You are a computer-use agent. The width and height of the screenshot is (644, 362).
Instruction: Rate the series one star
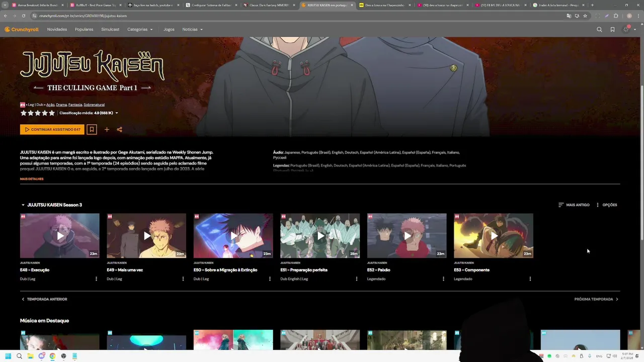coord(24,113)
